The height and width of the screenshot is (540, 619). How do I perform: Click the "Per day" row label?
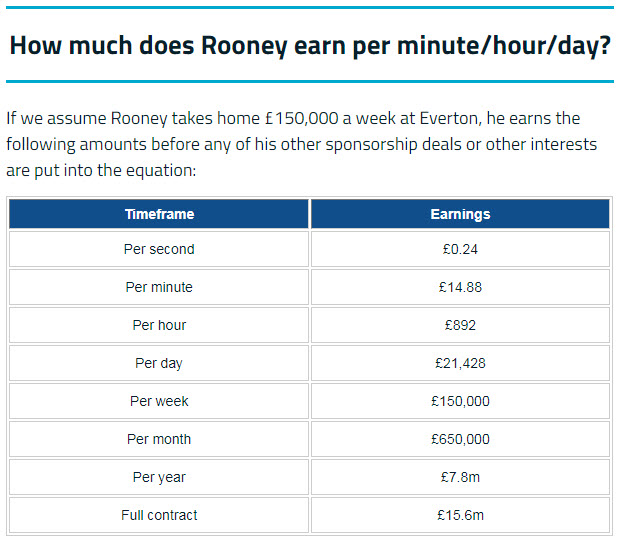(159, 363)
